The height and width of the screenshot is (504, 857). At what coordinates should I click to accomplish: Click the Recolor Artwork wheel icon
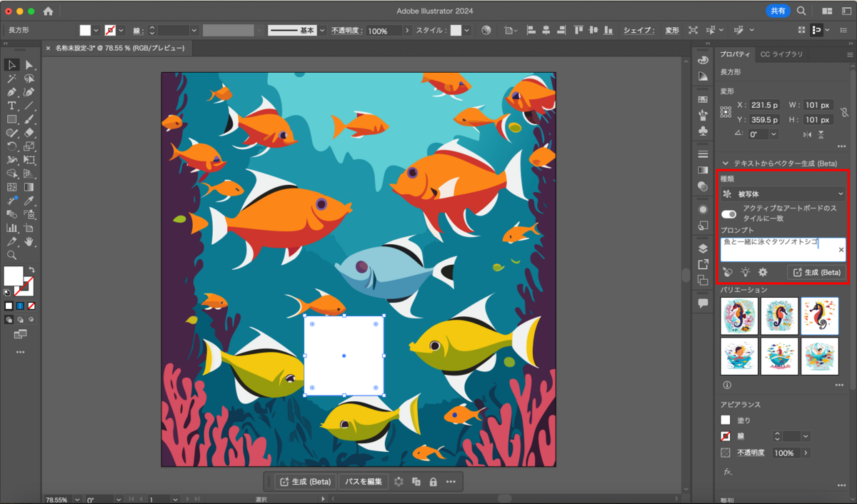click(x=486, y=31)
